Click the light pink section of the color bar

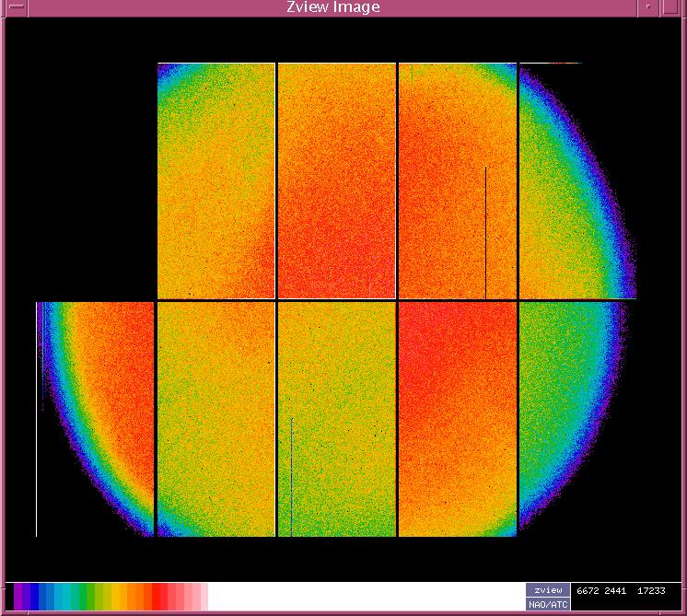tap(193, 596)
